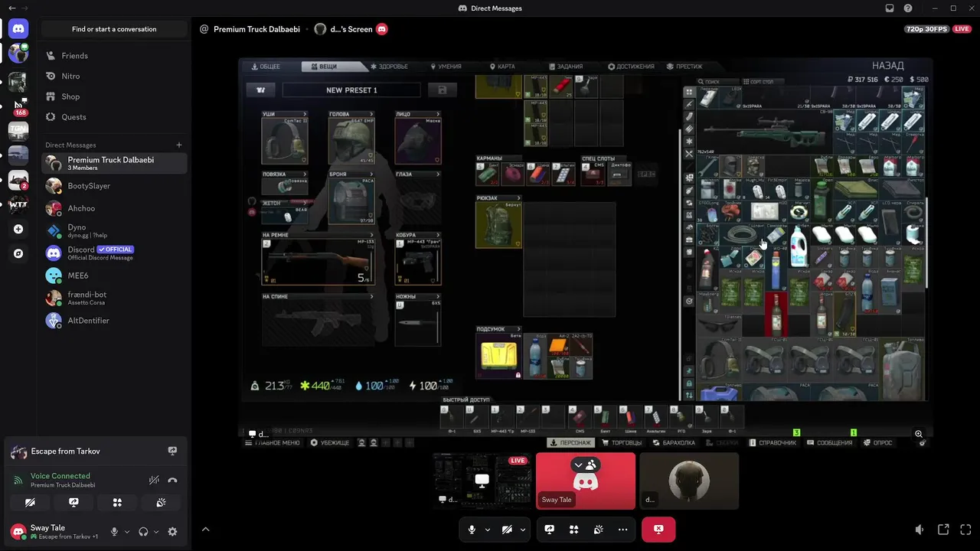The image size is (980, 551).
Task: Open activities in call control bar
Action: point(573,530)
